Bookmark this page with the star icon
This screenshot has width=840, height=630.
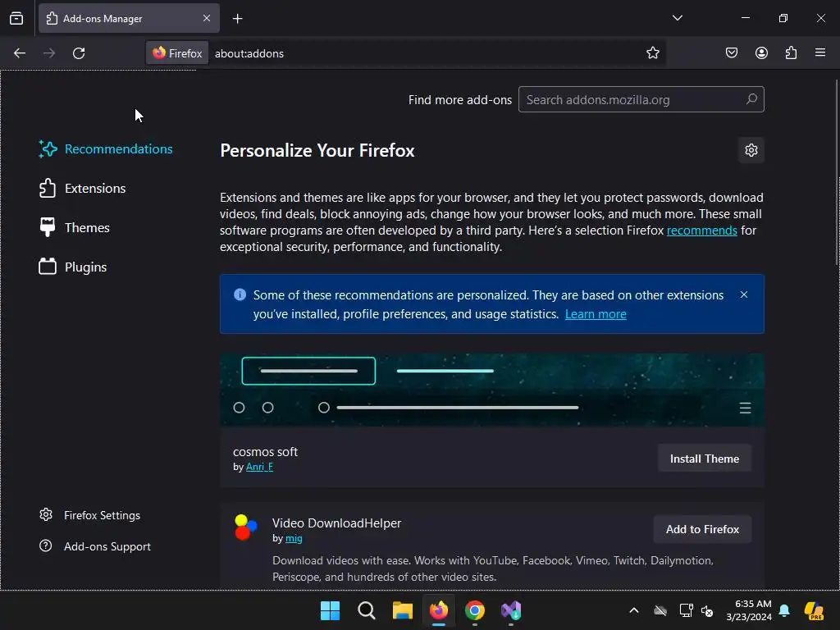[x=652, y=53]
